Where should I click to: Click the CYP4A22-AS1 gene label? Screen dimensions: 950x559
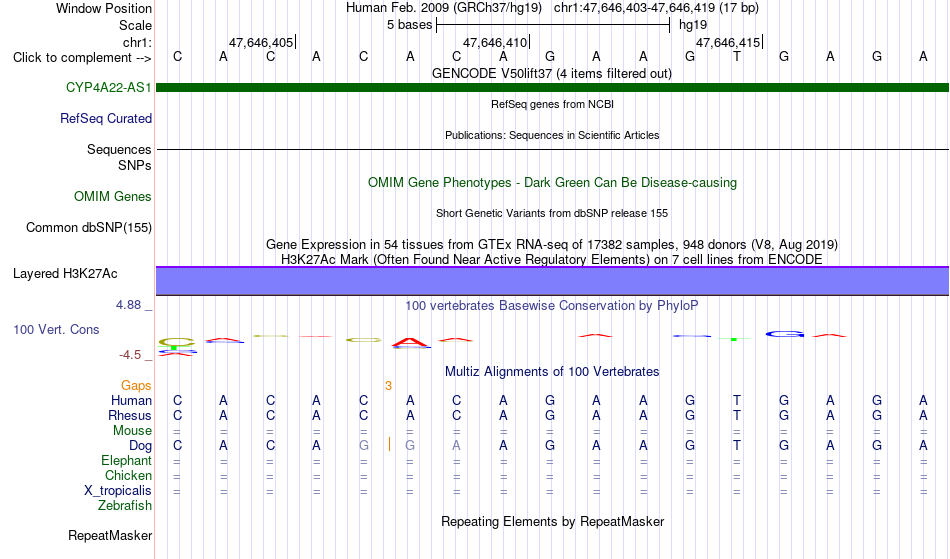coord(108,87)
